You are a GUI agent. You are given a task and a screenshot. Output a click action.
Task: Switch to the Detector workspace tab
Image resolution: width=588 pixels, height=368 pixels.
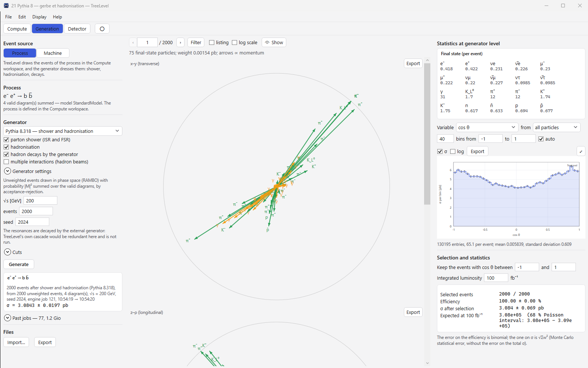(77, 29)
